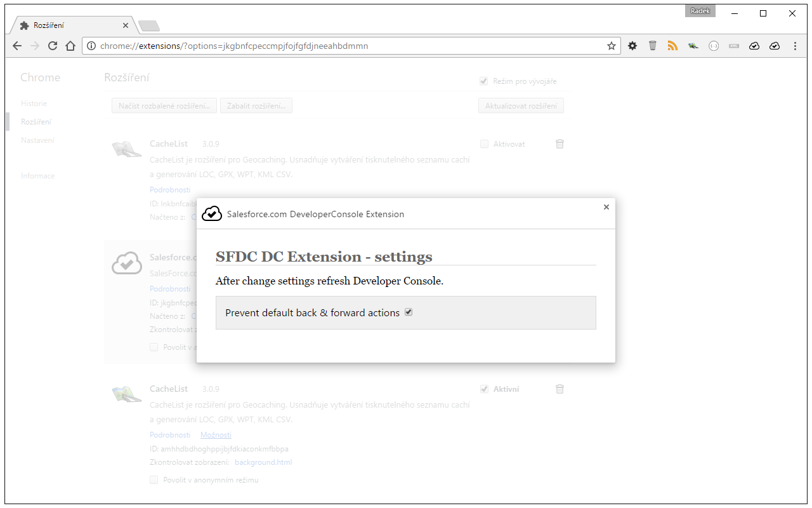Screen dimensions: 812x508
Task: Click the Salesforce.com DeveloperConsole Extension dialog title
Action: tap(315, 214)
